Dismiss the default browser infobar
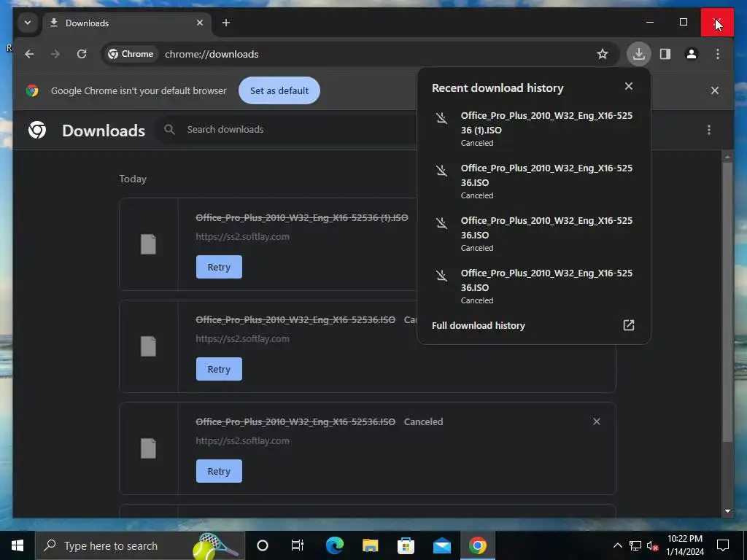The width and height of the screenshot is (747, 560). 715,90
